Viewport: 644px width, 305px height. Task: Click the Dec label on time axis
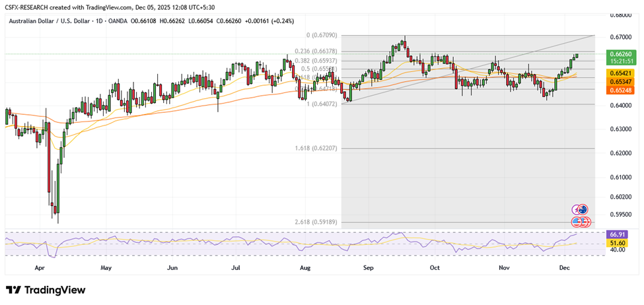tap(565, 269)
